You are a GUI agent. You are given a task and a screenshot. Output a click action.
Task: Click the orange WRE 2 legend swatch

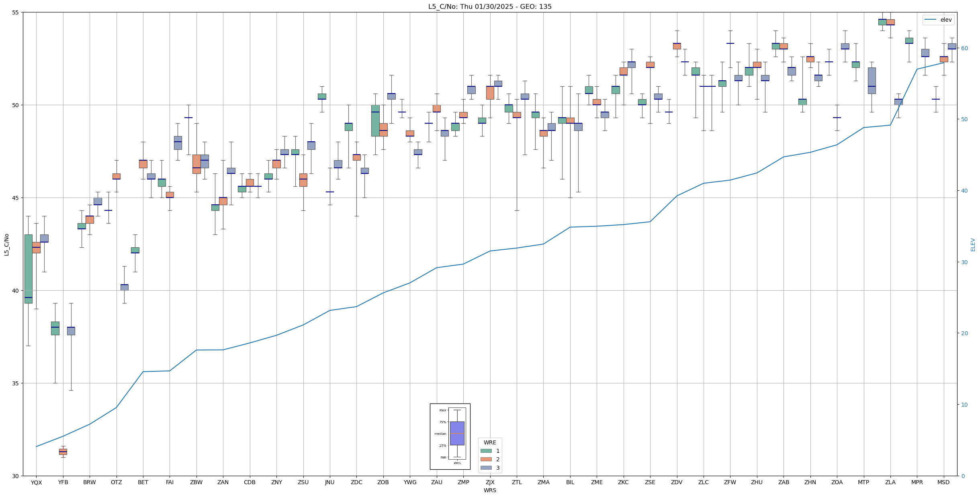click(x=486, y=459)
